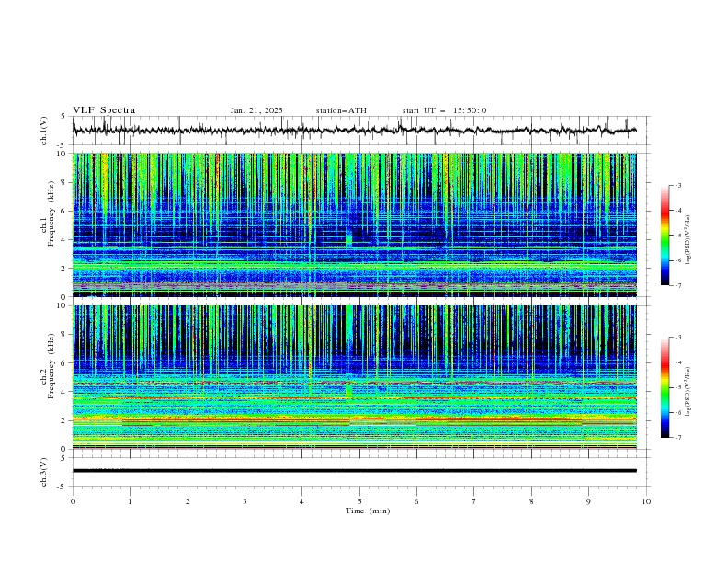The height and width of the screenshot is (563, 728).
Task: Click lower colorbar 'log(PSD)(V²/Hz)' label
Action: tap(688, 392)
